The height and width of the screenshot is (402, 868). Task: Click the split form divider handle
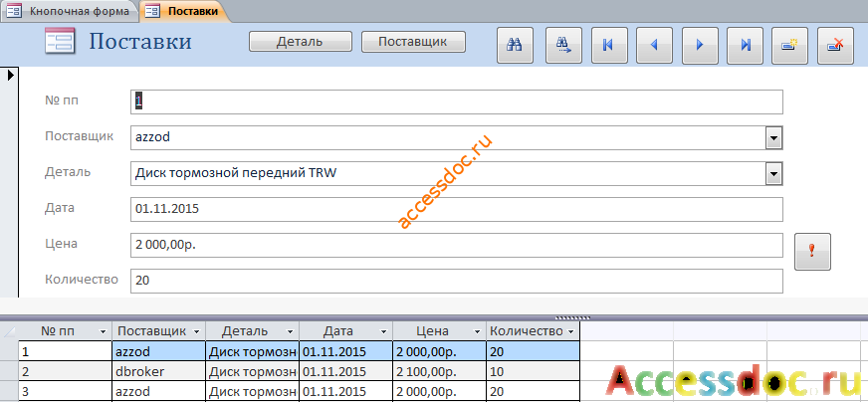pyautogui.click(x=572, y=317)
